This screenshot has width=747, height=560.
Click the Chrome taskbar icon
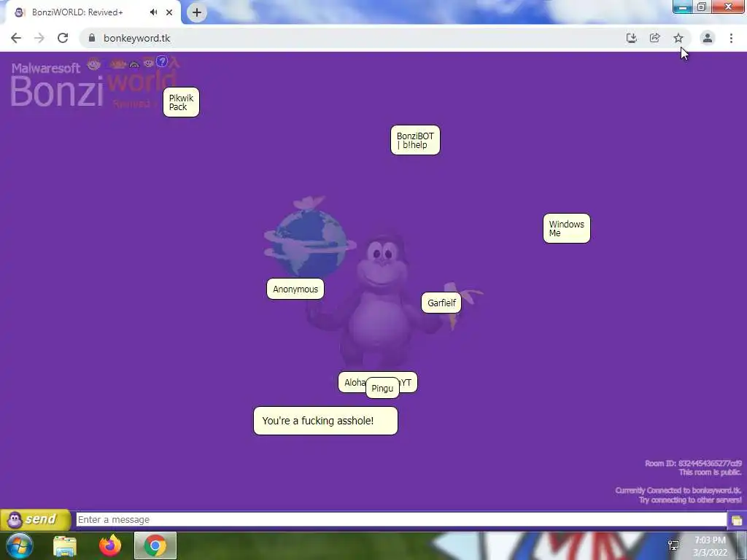[x=155, y=545]
